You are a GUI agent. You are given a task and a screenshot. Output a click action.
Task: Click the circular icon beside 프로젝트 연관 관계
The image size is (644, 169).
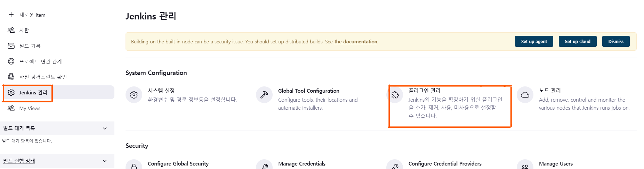click(11, 61)
